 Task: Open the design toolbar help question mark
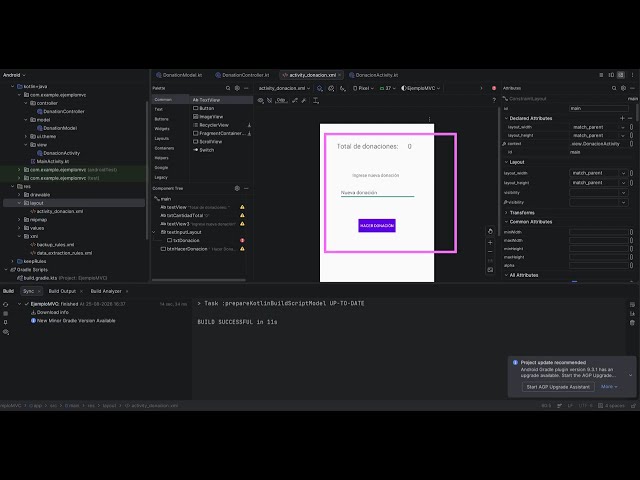494,100
